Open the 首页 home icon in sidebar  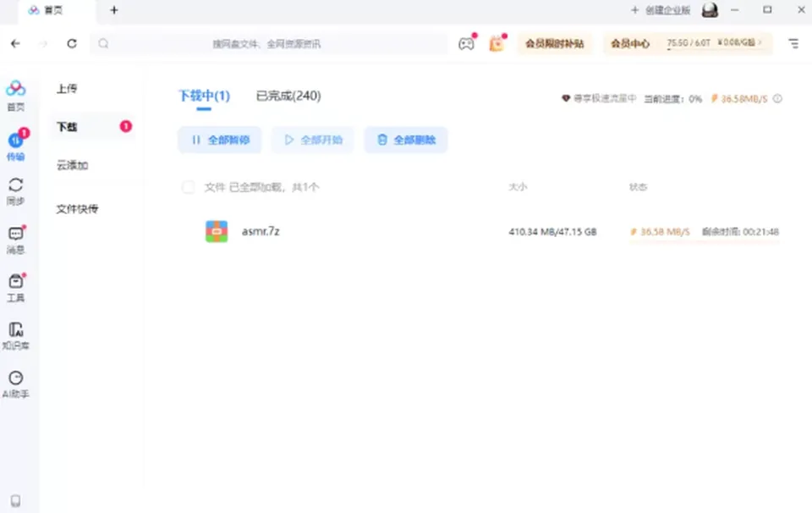pyautogui.click(x=15, y=96)
